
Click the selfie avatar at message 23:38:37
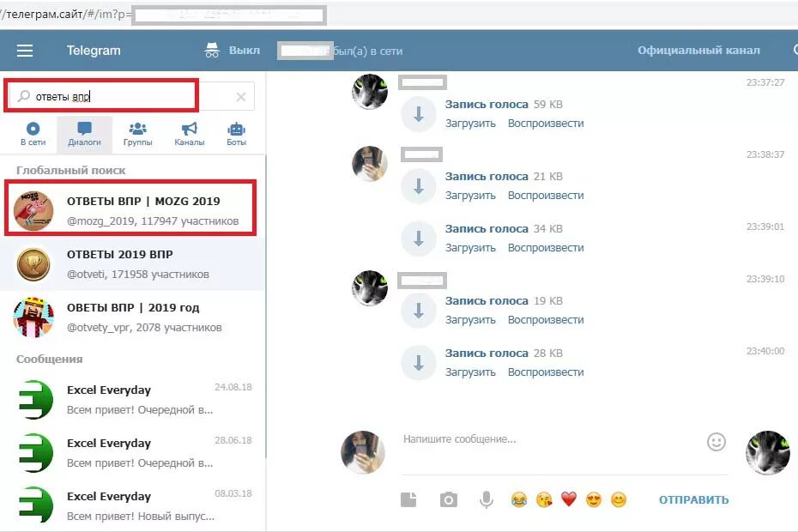pyautogui.click(x=370, y=164)
